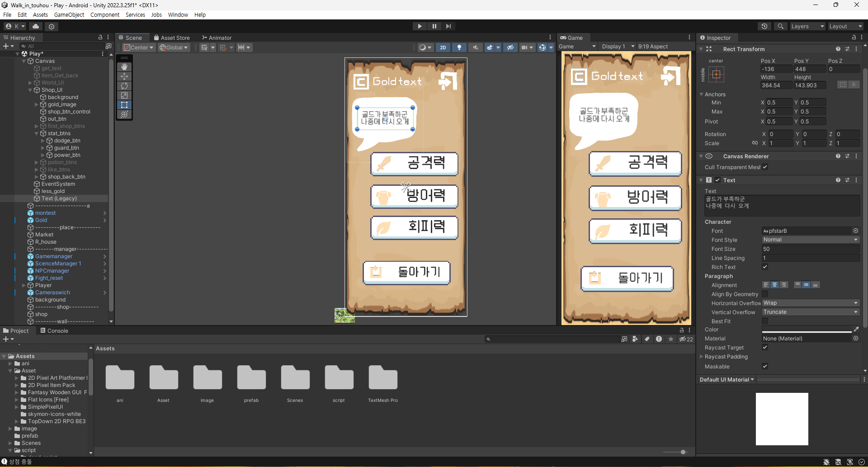Expand the Raycast Padding foldout
The width and height of the screenshot is (868, 467).
[x=702, y=357]
